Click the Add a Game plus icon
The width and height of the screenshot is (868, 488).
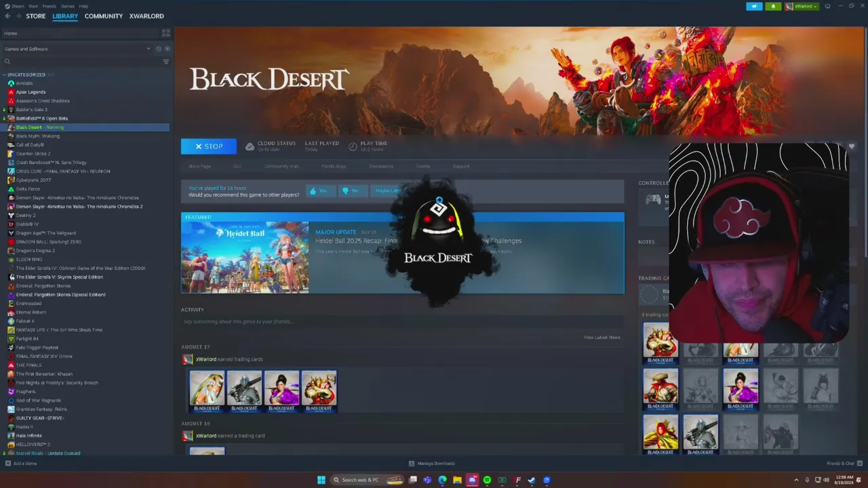tap(8, 464)
